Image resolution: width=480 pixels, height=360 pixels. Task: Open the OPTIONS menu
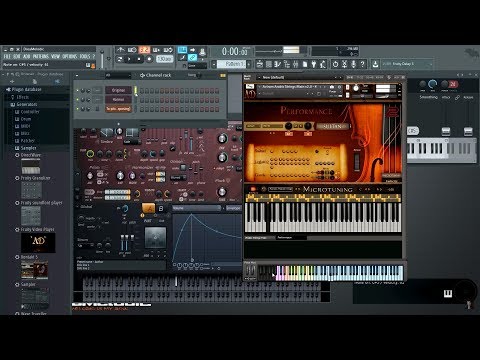[x=70, y=56]
